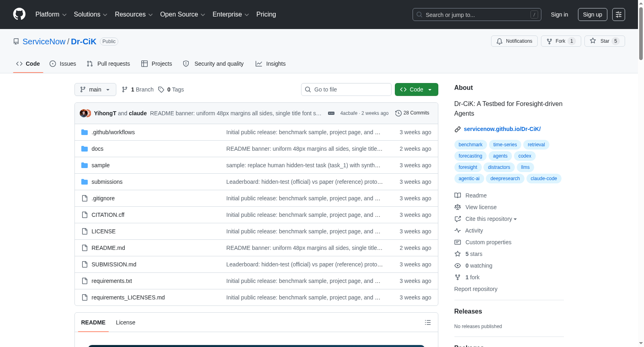This screenshot has width=644, height=347.
Task: Click the .github/workflows folder icon
Action: pos(85,132)
